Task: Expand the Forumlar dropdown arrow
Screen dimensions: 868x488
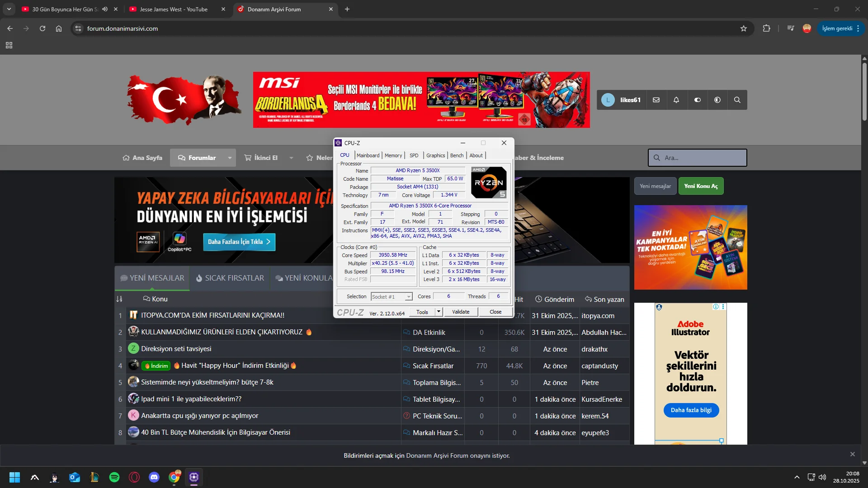Action: click(x=230, y=158)
